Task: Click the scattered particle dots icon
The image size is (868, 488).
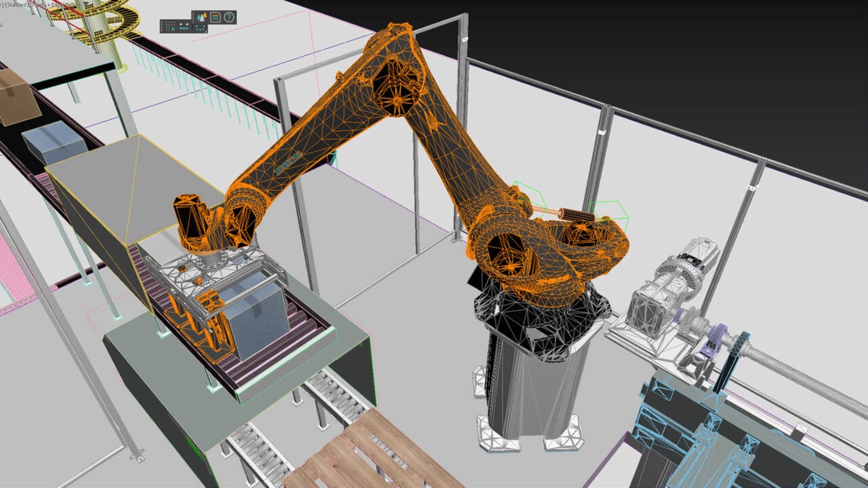Action: pyautogui.click(x=200, y=28)
